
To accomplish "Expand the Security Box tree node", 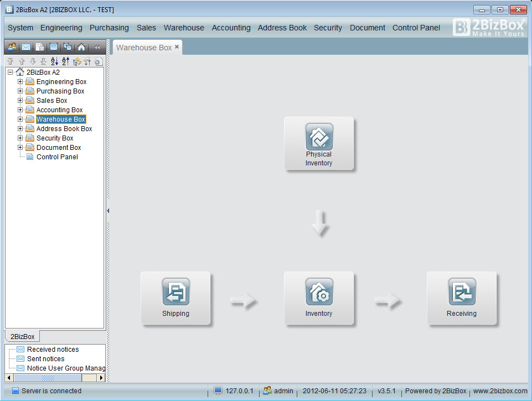I will point(20,138).
